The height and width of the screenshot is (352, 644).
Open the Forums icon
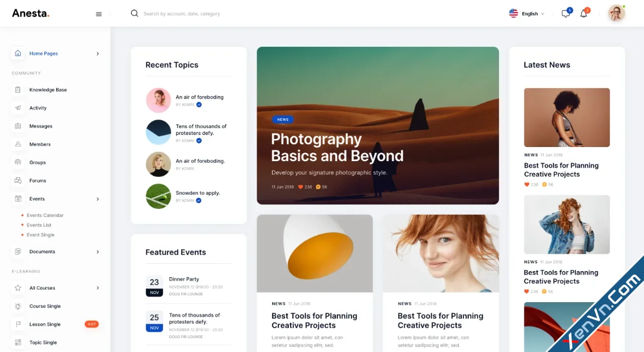click(18, 180)
